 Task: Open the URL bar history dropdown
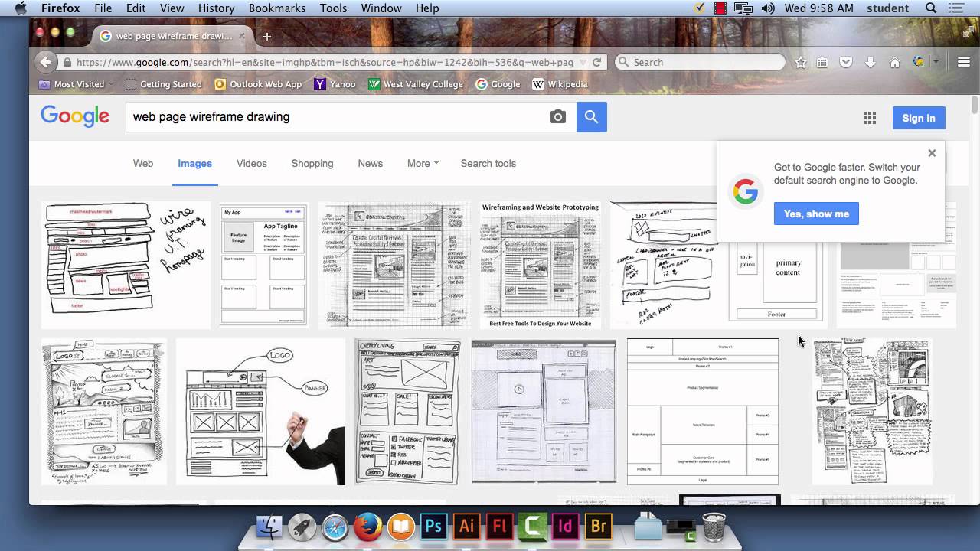[583, 63]
